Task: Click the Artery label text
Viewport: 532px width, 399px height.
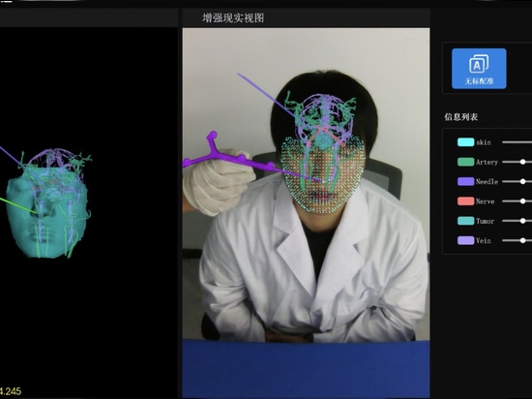Action: [487, 162]
